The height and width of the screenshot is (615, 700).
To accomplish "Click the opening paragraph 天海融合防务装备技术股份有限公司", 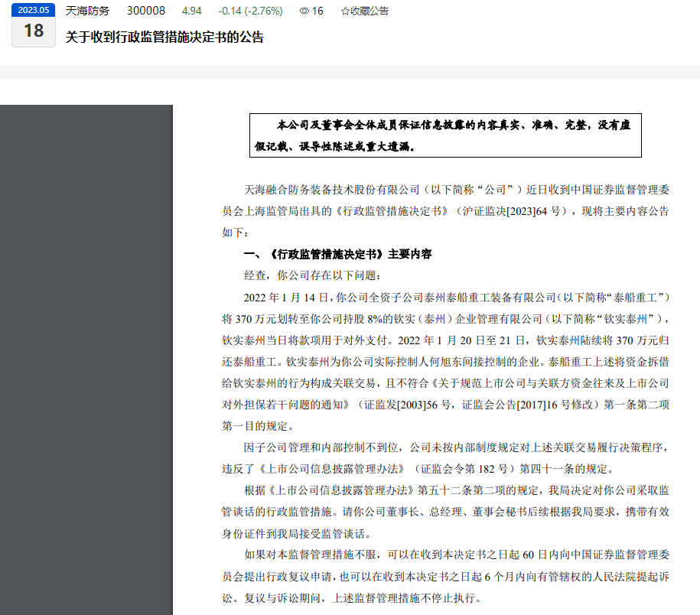I will tap(445, 211).
